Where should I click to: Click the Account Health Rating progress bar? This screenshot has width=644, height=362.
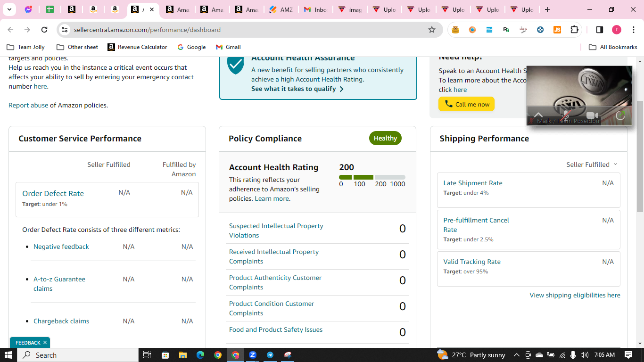click(x=372, y=177)
